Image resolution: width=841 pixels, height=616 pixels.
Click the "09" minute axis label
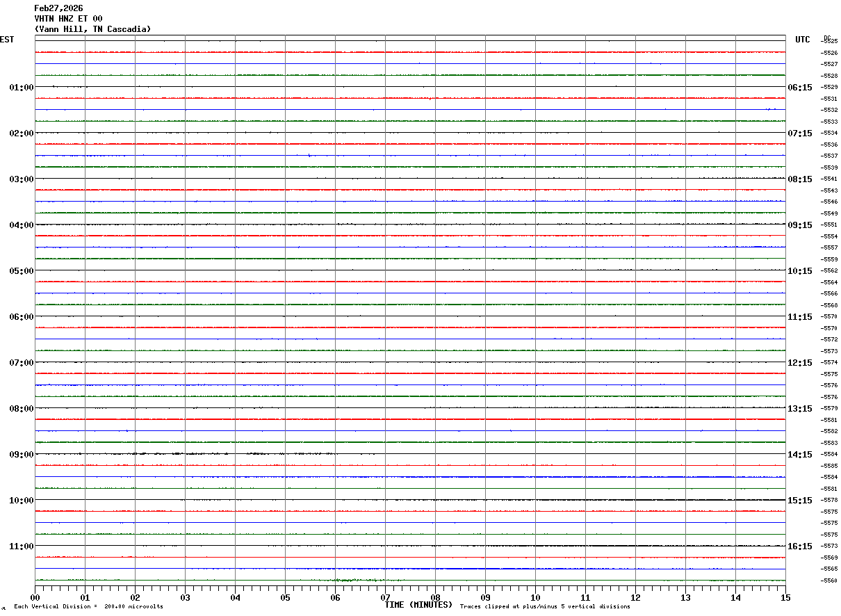(x=485, y=597)
